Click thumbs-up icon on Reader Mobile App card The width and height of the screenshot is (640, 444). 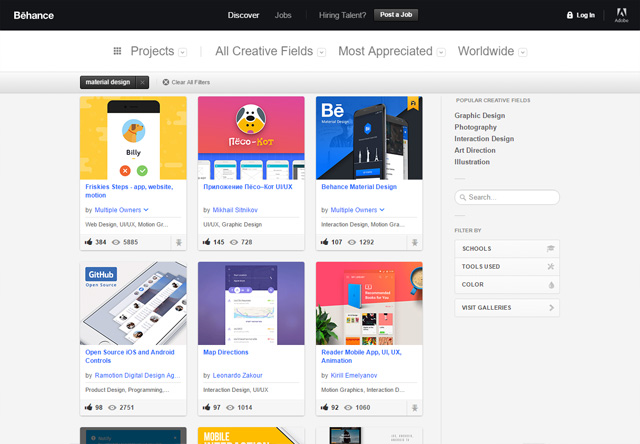point(324,407)
